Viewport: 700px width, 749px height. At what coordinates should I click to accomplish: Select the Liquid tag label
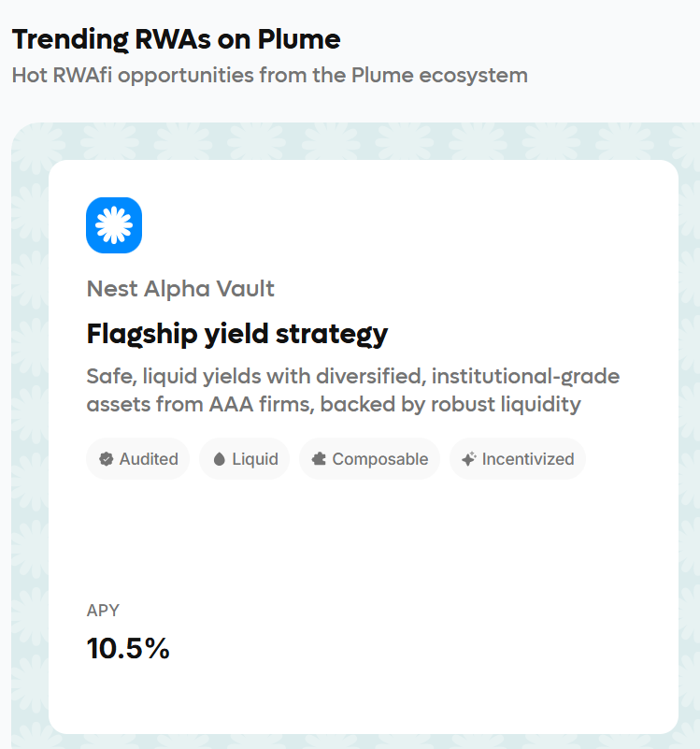255,459
